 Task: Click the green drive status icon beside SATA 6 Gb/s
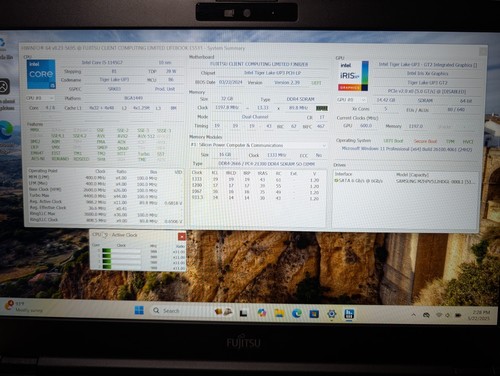click(x=336, y=181)
